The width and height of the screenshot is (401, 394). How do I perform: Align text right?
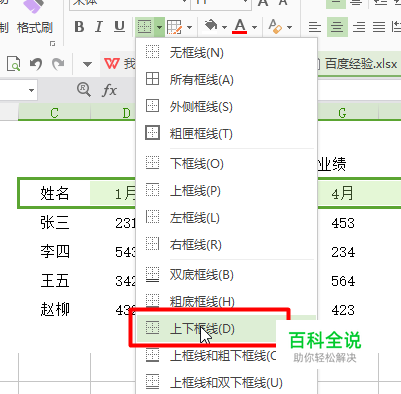[x=359, y=27]
